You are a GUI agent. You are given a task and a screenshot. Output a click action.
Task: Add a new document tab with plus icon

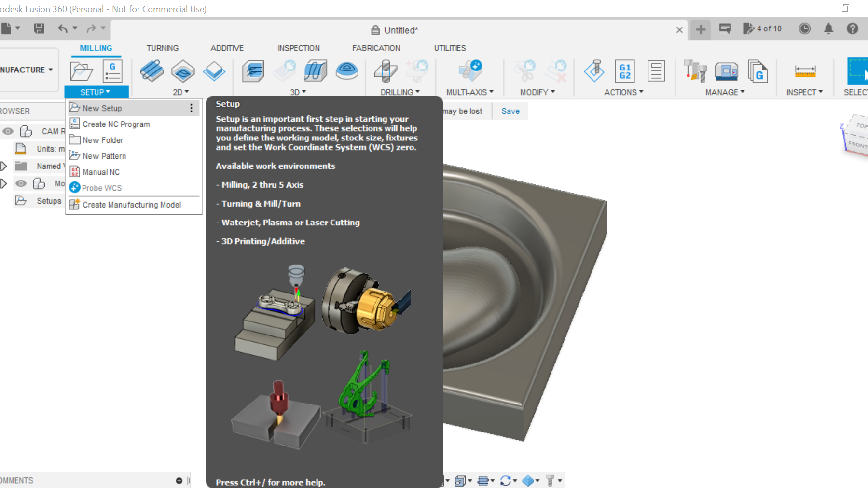click(x=701, y=29)
